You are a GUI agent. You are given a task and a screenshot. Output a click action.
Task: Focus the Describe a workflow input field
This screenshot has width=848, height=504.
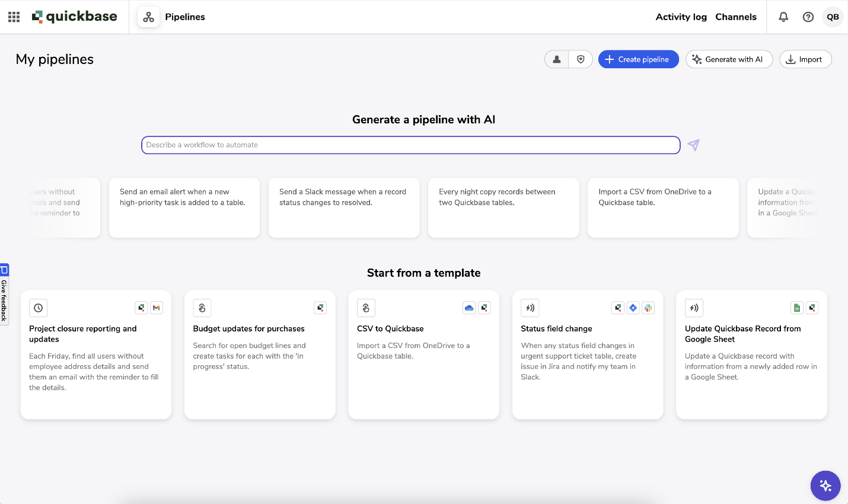click(x=410, y=145)
